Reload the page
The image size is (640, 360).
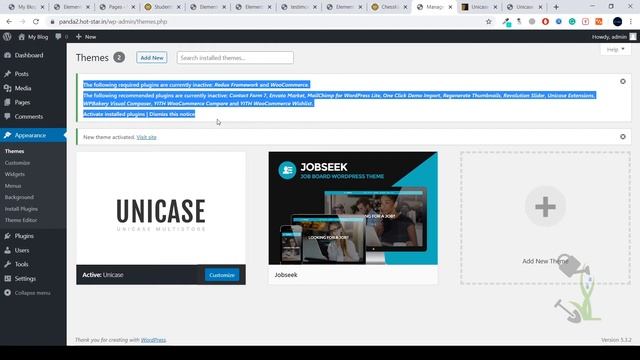coord(36,22)
